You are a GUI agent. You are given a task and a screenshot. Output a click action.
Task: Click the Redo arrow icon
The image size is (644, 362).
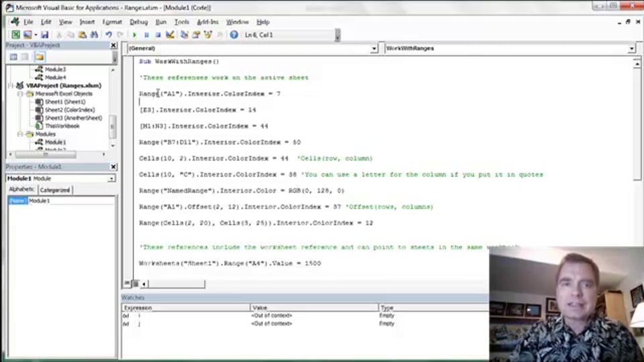click(x=120, y=35)
